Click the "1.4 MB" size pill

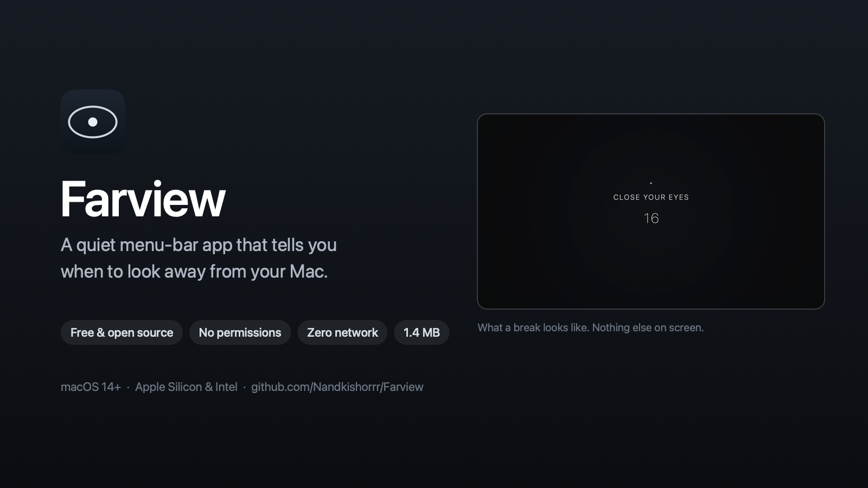[422, 332]
